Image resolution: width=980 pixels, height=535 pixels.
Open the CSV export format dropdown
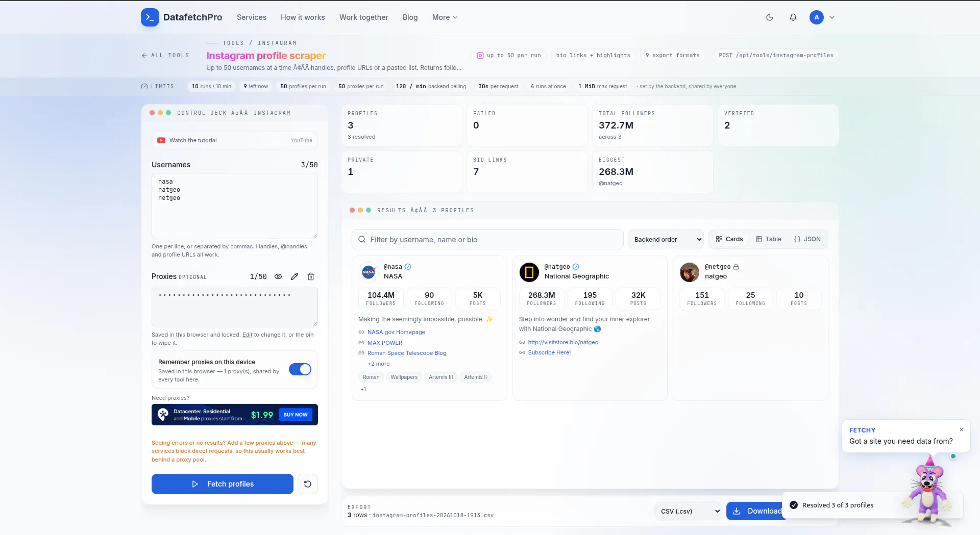pos(689,511)
